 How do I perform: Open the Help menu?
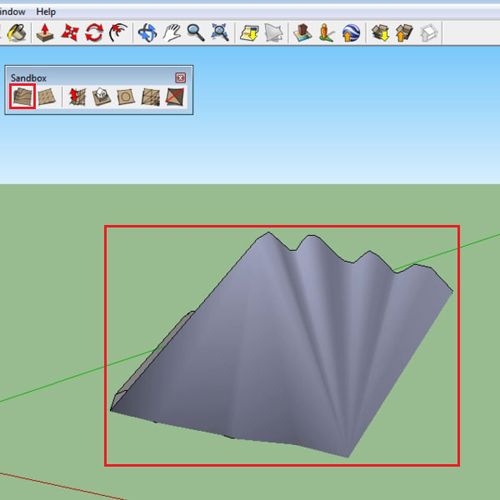(x=46, y=12)
